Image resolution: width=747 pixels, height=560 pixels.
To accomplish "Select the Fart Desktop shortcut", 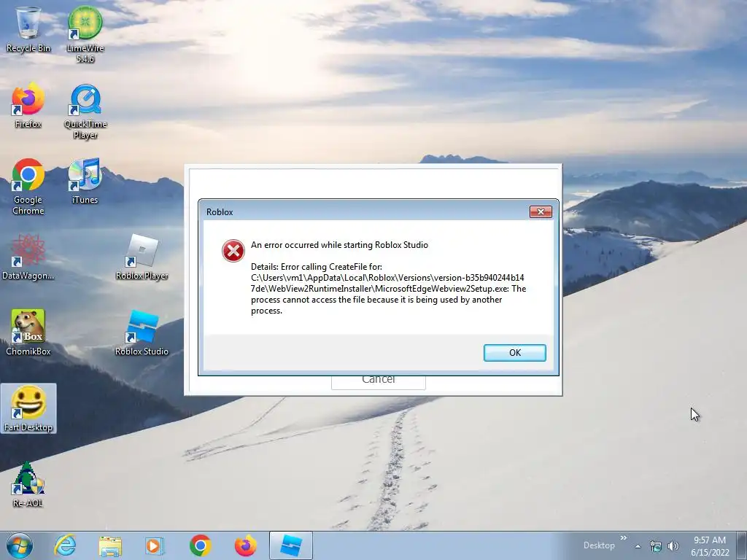I will (28, 408).
